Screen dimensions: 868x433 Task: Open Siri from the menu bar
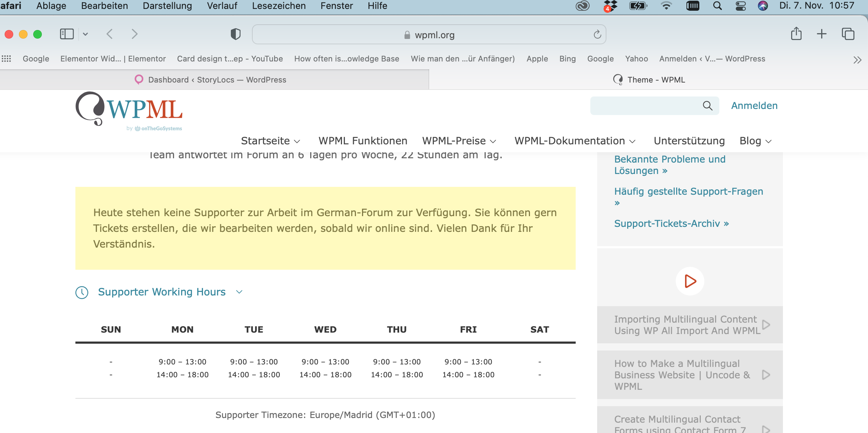(x=763, y=6)
